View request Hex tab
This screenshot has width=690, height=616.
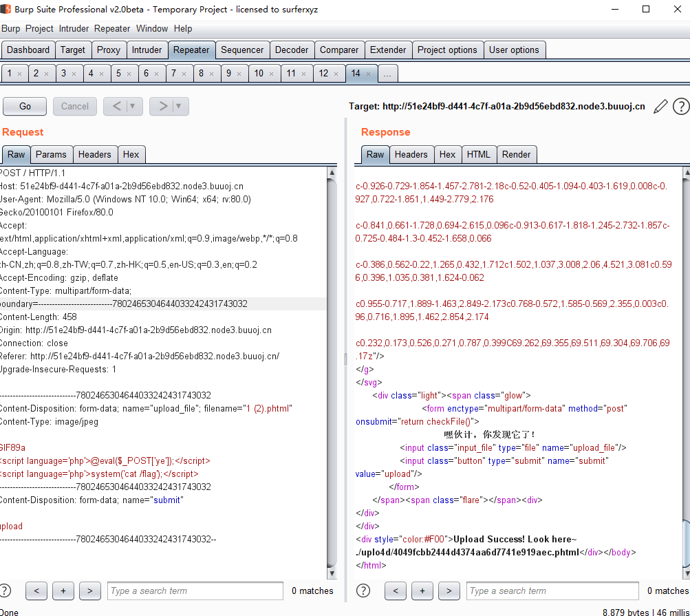[x=131, y=155]
